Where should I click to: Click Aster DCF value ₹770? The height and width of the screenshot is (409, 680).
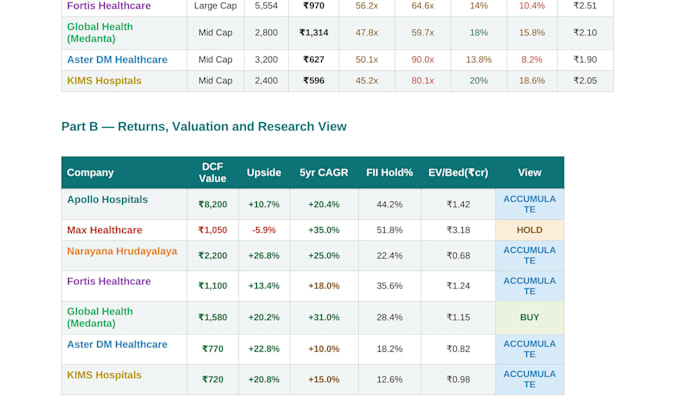coord(212,349)
